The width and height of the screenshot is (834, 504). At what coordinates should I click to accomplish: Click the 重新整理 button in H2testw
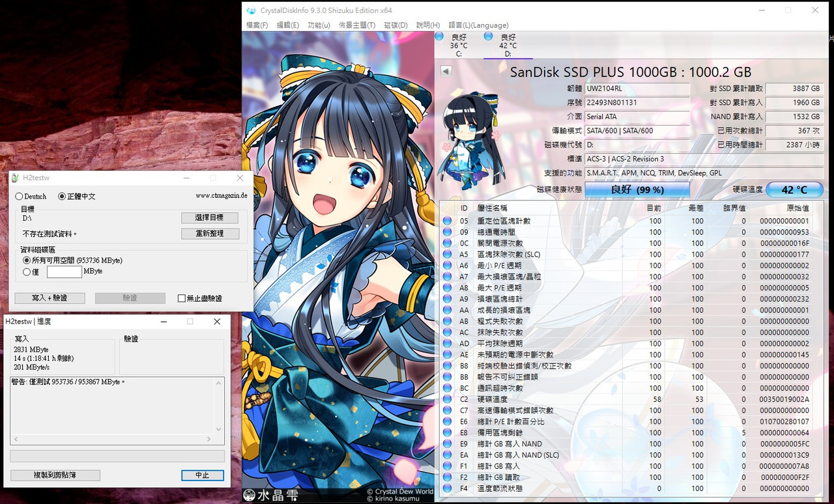click(210, 233)
